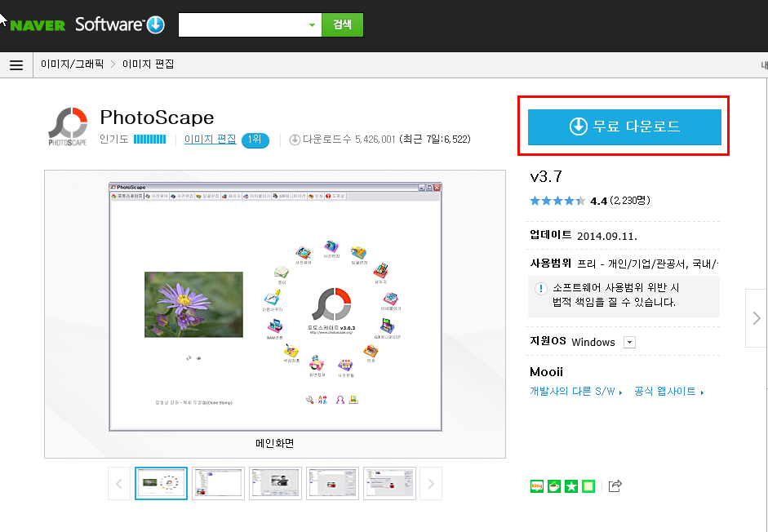Click the green 검색 search button

pyautogui.click(x=342, y=24)
